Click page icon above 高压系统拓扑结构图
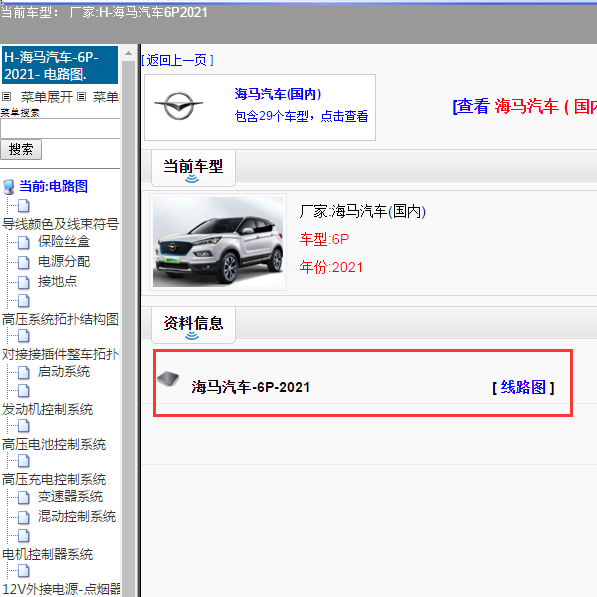The image size is (597, 597). pyautogui.click(x=24, y=300)
